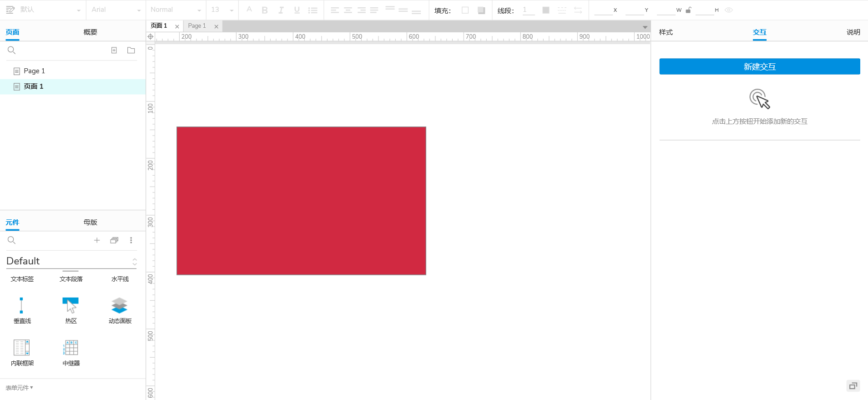This screenshot has height=400, width=868.
Task: Click the X position input field
Action: pyautogui.click(x=603, y=10)
